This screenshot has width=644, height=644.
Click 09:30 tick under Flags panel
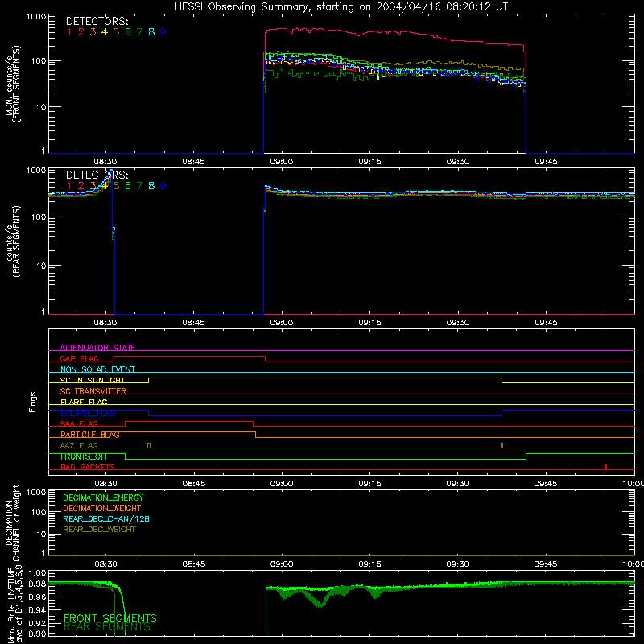coord(457,484)
